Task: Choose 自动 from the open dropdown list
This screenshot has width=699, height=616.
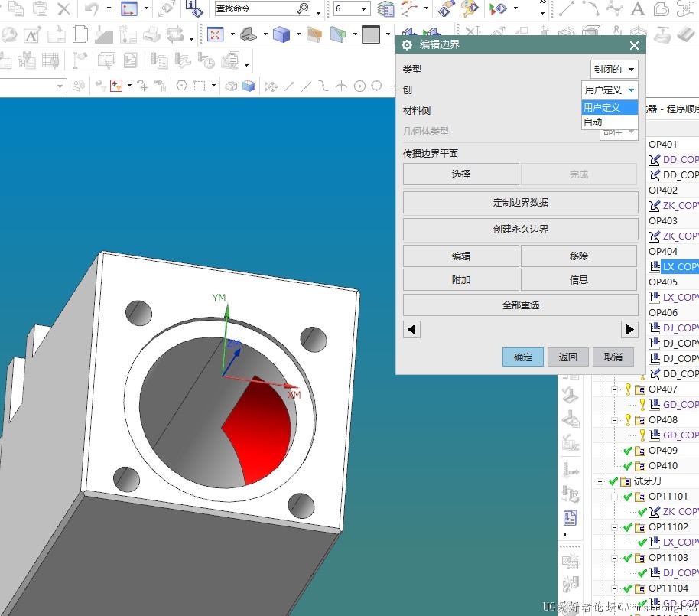Action: 610,122
